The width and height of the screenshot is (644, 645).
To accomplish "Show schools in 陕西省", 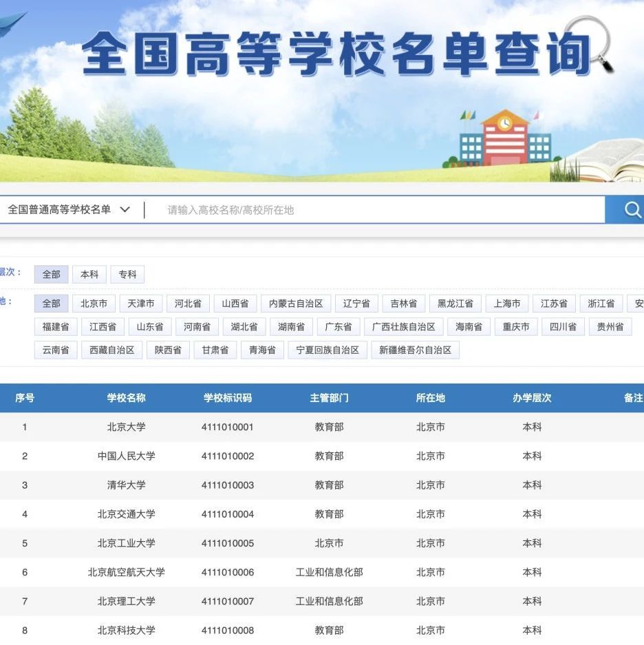I will coord(168,350).
